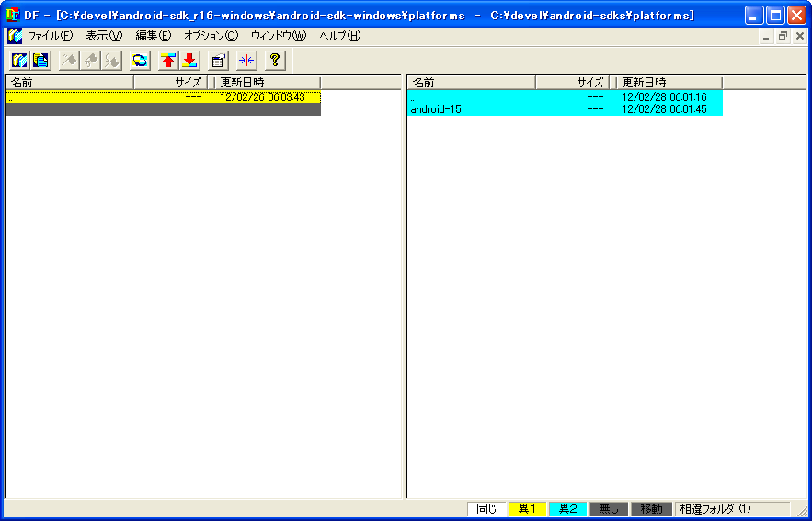Select the android-15 folder row
This screenshot has height=521, width=812.
click(x=565, y=109)
